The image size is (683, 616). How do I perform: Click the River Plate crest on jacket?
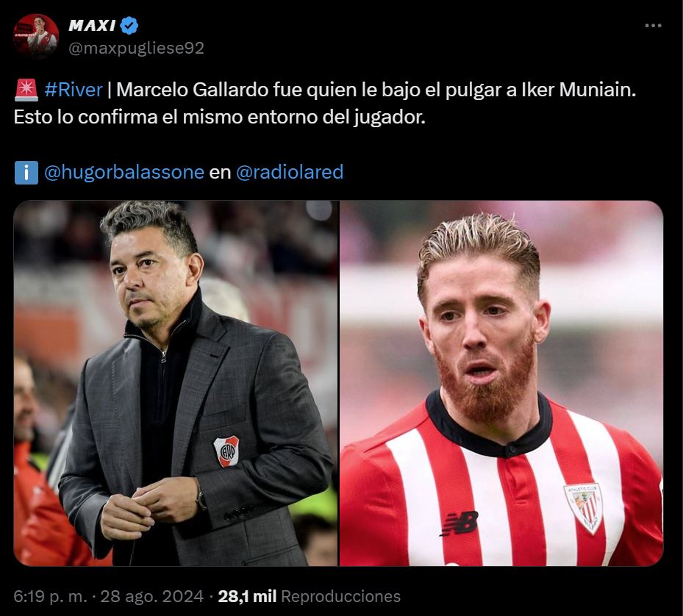pyautogui.click(x=226, y=451)
